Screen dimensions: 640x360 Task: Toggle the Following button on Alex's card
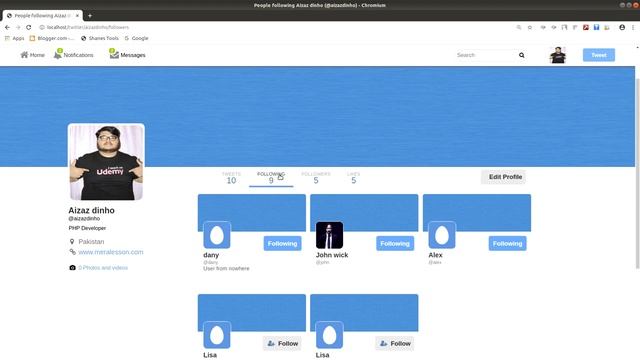click(x=507, y=243)
